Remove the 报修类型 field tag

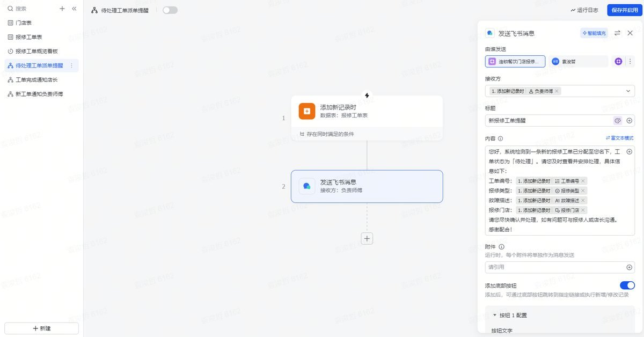point(583,191)
